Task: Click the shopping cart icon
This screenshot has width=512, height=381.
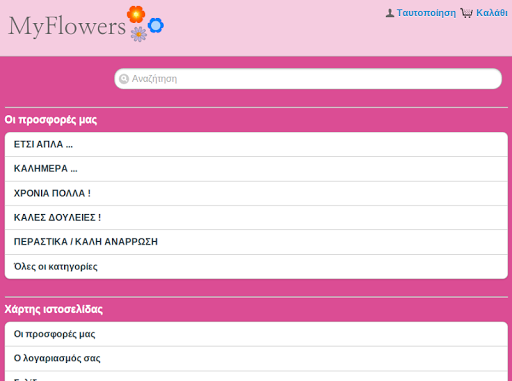Action: coord(467,13)
